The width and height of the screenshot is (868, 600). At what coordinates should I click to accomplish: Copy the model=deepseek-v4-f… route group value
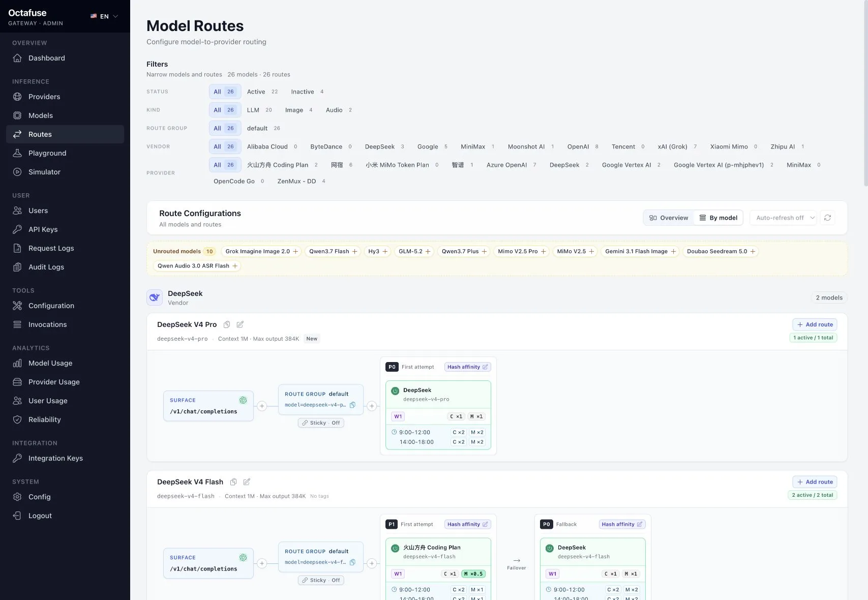(x=352, y=562)
